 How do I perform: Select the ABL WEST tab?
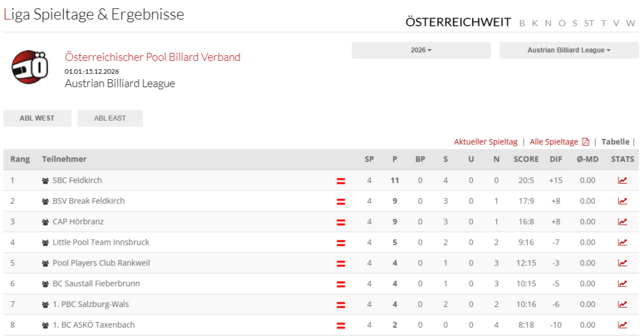click(37, 118)
